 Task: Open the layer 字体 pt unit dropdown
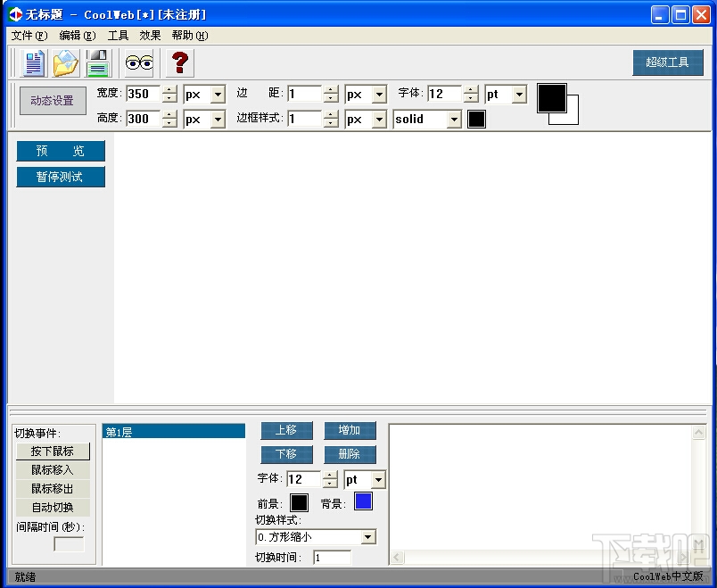378,480
